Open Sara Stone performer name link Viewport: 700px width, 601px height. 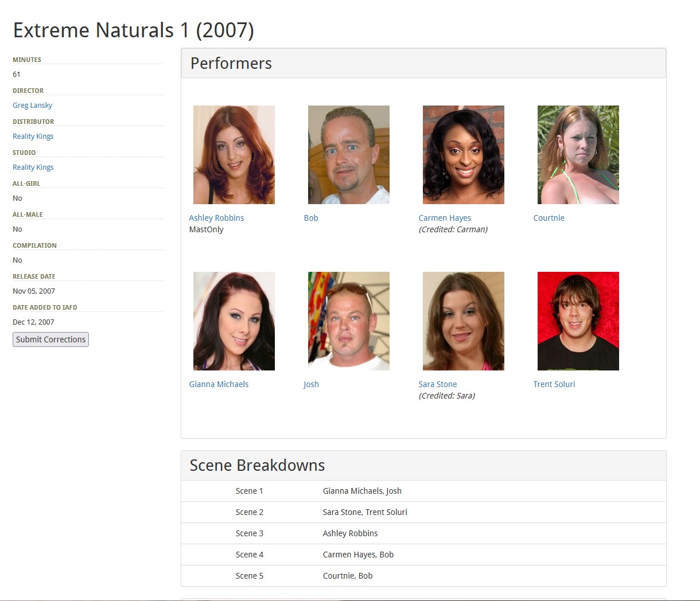438,384
